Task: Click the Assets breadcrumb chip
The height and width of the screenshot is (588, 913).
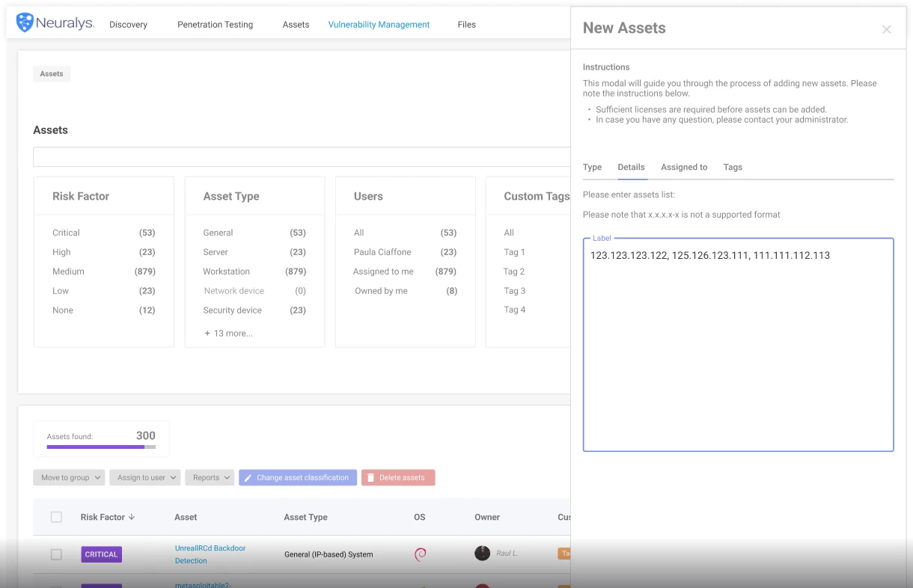Action: [52, 74]
